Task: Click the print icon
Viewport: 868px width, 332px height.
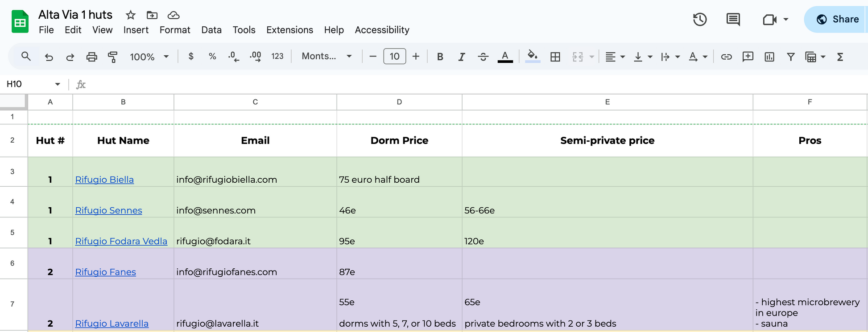Action: (91, 57)
